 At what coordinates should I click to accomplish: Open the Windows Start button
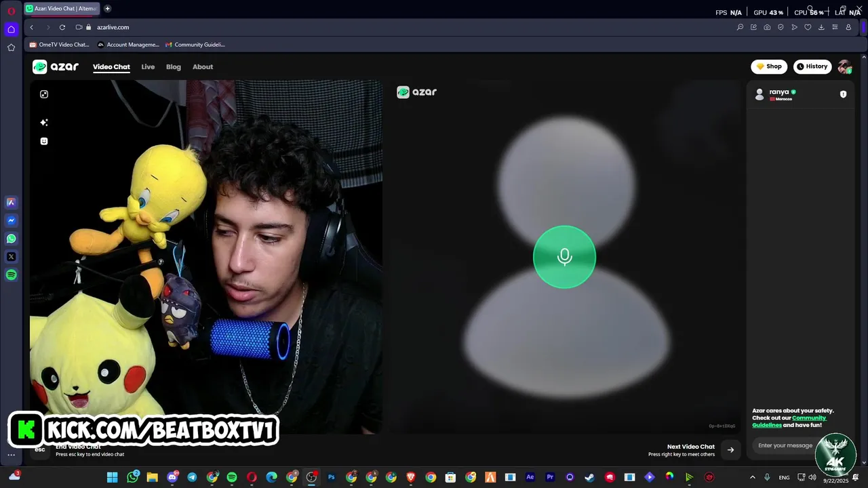click(112, 477)
